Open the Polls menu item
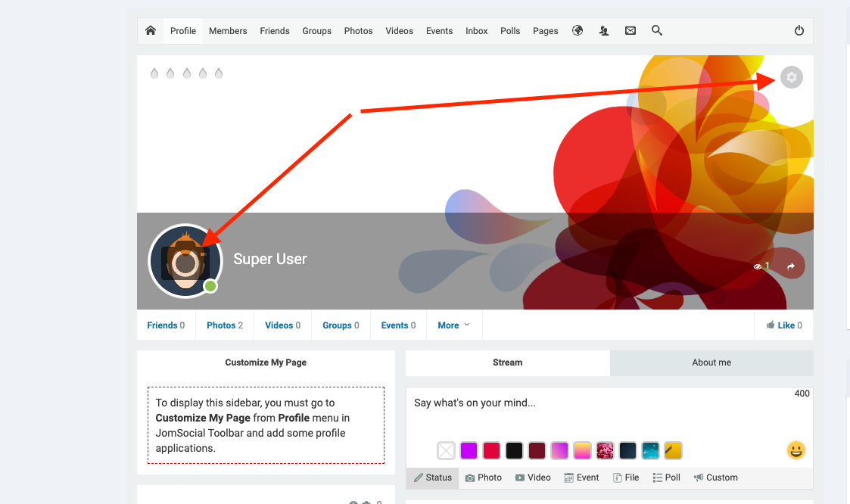 click(510, 31)
